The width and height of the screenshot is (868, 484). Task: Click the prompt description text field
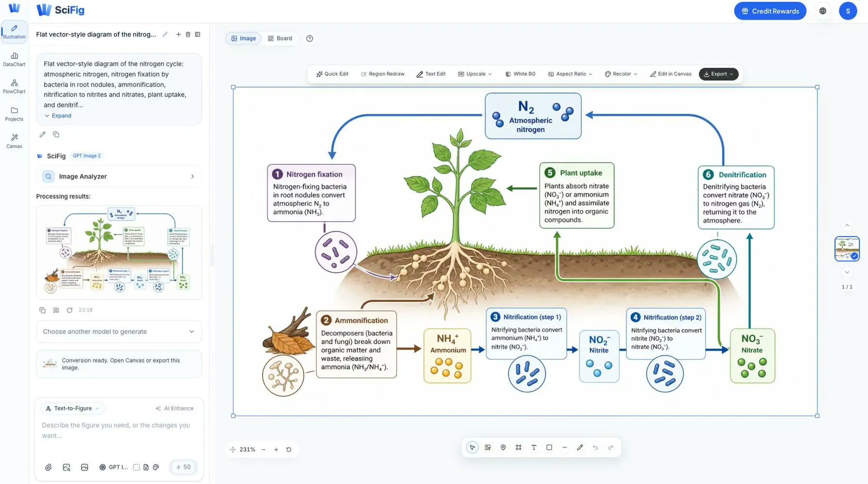(x=119, y=430)
